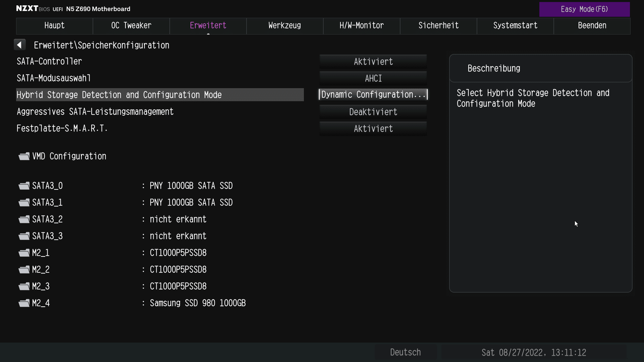Open the AHCI SATA mode dropdown
The width and height of the screenshot is (644, 362).
(x=373, y=78)
